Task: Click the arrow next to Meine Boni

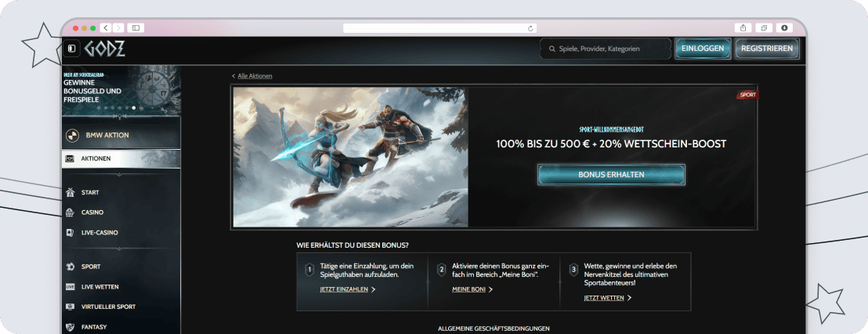Action: 490,289
